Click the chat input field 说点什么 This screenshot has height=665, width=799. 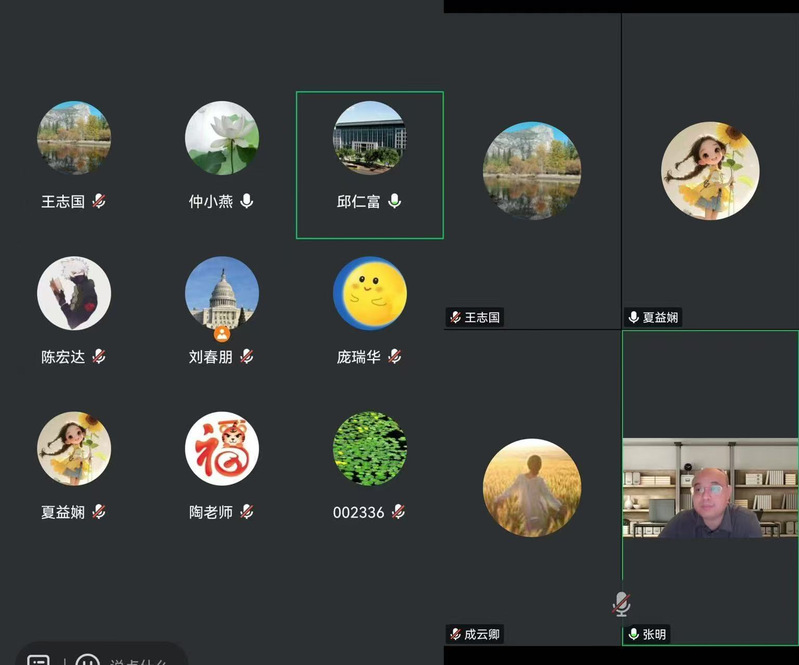[x=142, y=660]
